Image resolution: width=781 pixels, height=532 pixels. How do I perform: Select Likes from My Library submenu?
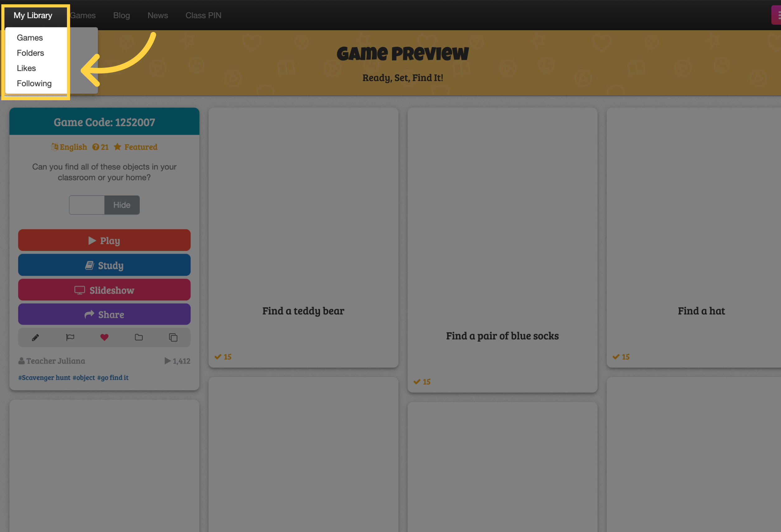[26, 67]
